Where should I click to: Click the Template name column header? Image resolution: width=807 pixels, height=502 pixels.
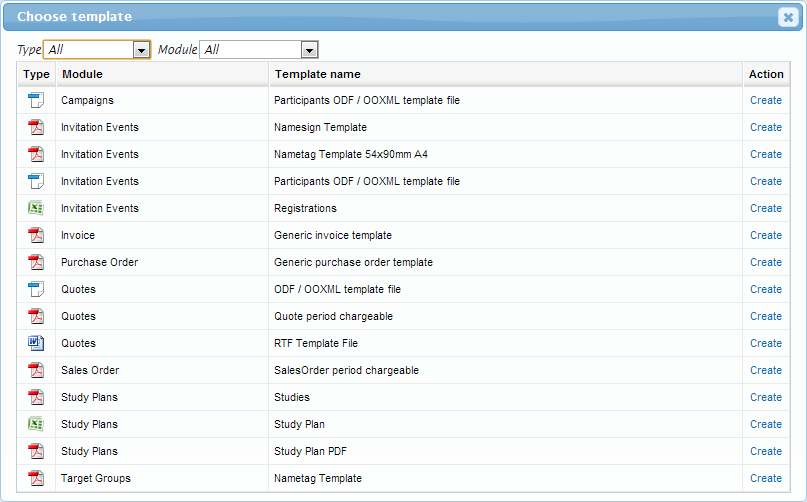coord(505,74)
